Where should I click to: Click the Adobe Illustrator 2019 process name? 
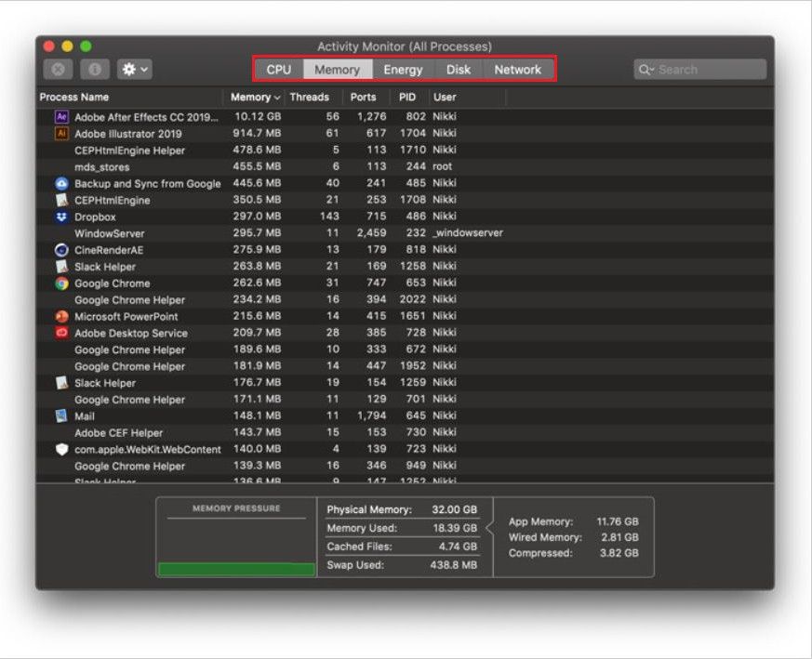pyautogui.click(x=128, y=134)
